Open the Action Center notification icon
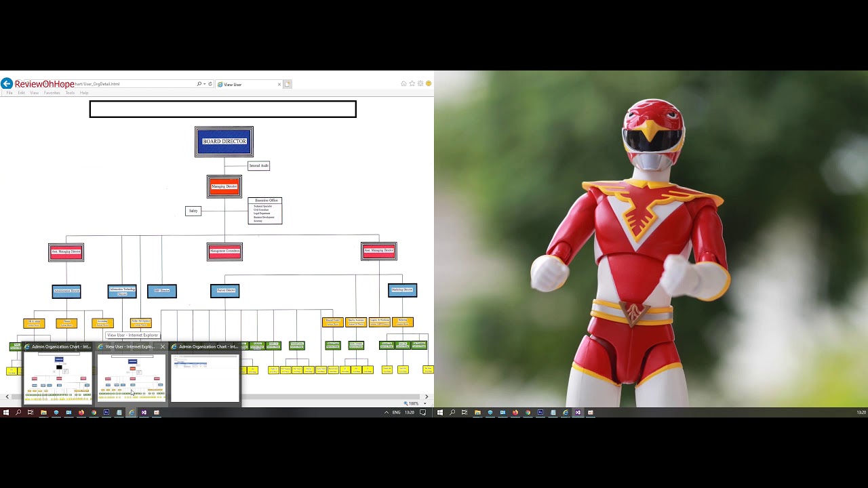 pos(422,412)
